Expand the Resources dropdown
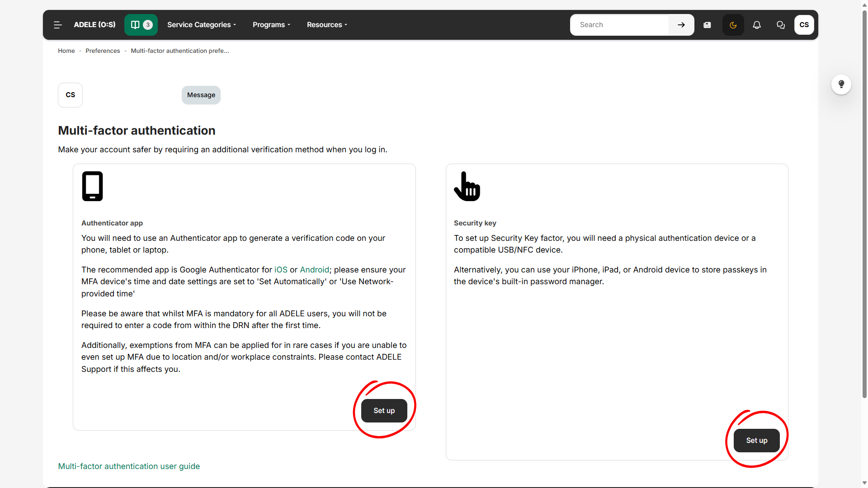Viewport: 868px width, 488px height. 326,25
